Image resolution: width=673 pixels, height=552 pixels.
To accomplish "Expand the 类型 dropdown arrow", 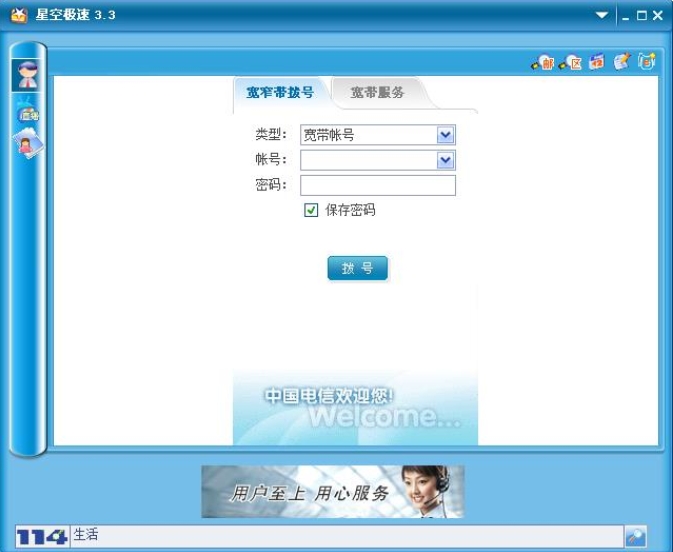I will tap(446, 135).
